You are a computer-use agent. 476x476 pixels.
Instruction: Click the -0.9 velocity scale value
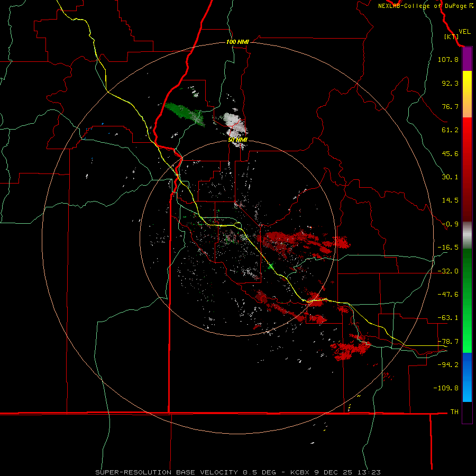pyautogui.click(x=450, y=224)
